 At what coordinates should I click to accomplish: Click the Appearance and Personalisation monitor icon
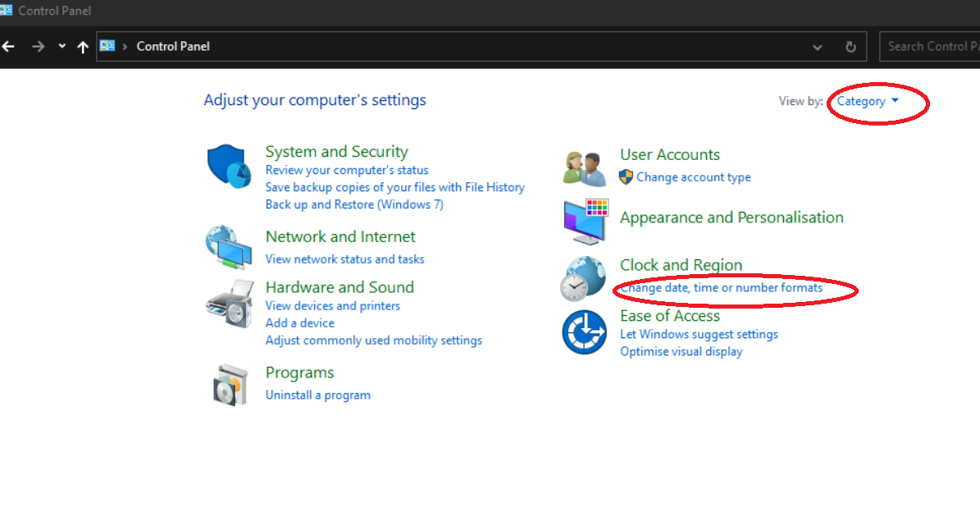coord(586,222)
